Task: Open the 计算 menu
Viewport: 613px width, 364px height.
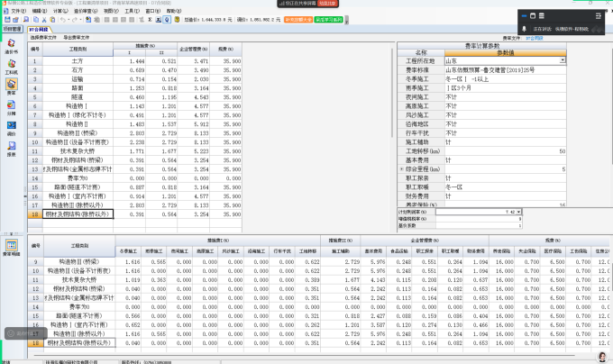Action: click(x=60, y=11)
